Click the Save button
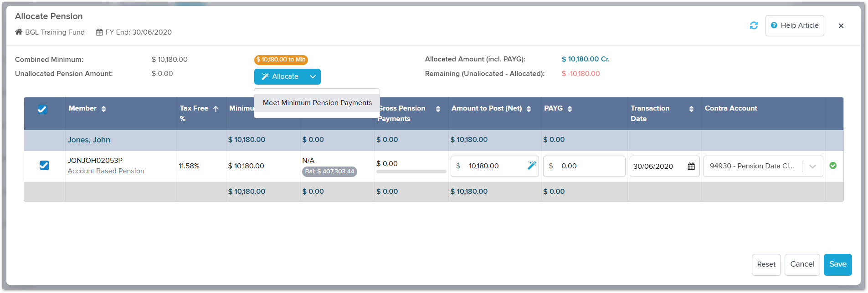The height and width of the screenshot is (293, 868). click(x=837, y=264)
